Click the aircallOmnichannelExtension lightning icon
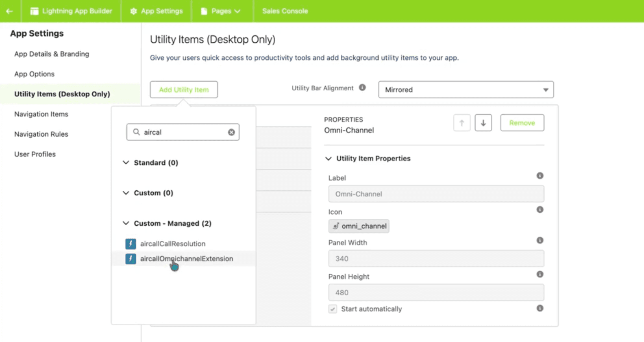 point(131,259)
